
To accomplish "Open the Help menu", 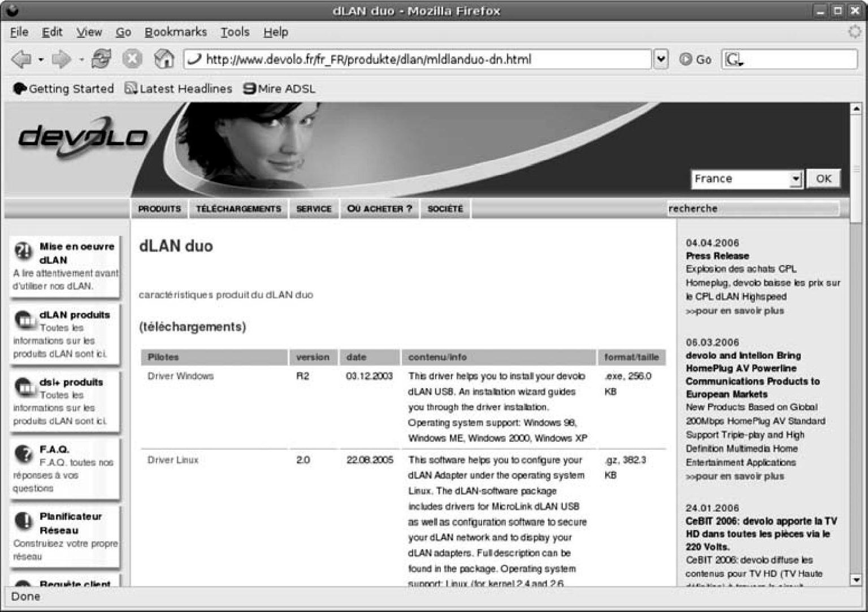I will pos(276,32).
